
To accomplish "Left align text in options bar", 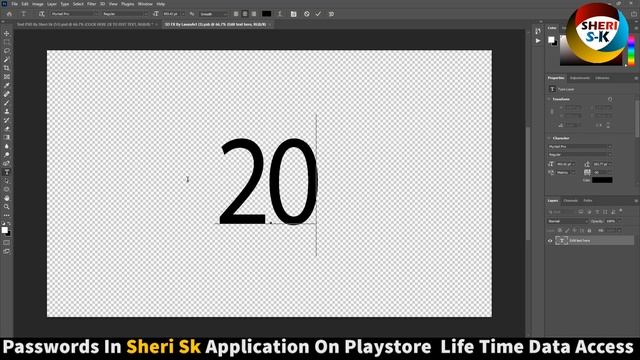I will click(236, 14).
